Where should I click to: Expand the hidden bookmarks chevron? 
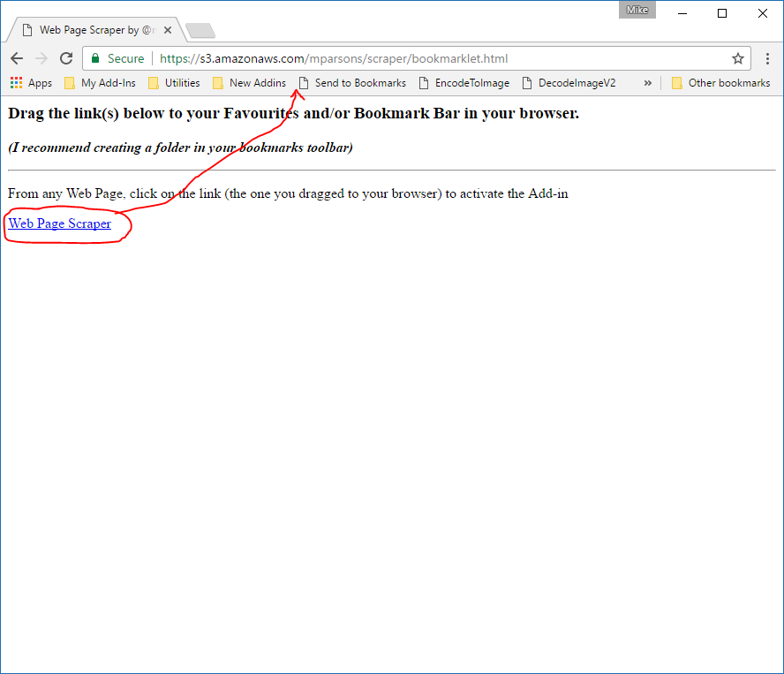pyautogui.click(x=647, y=83)
